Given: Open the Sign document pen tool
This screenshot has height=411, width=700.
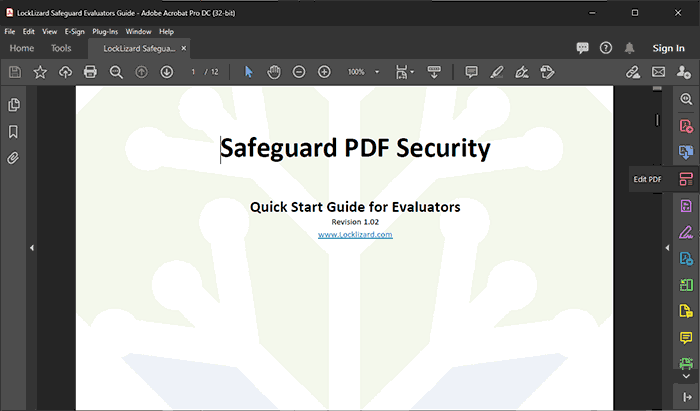Looking at the screenshot, I should point(522,72).
